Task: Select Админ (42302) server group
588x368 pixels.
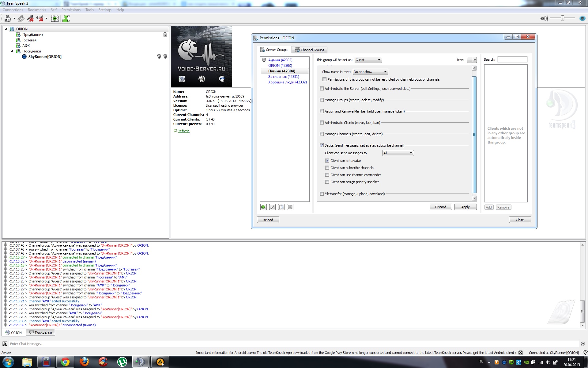Action: pyautogui.click(x=280, y=60)
